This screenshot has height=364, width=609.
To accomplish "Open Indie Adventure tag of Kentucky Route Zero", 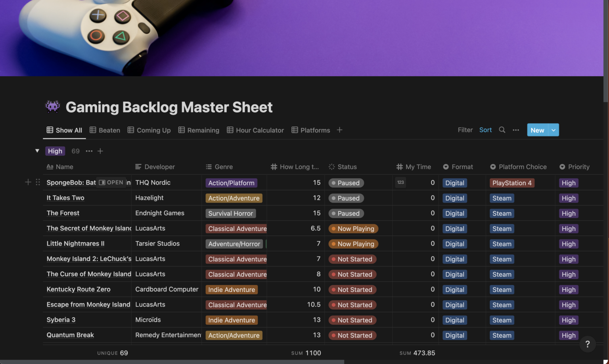I will click(x=232, y=289).
